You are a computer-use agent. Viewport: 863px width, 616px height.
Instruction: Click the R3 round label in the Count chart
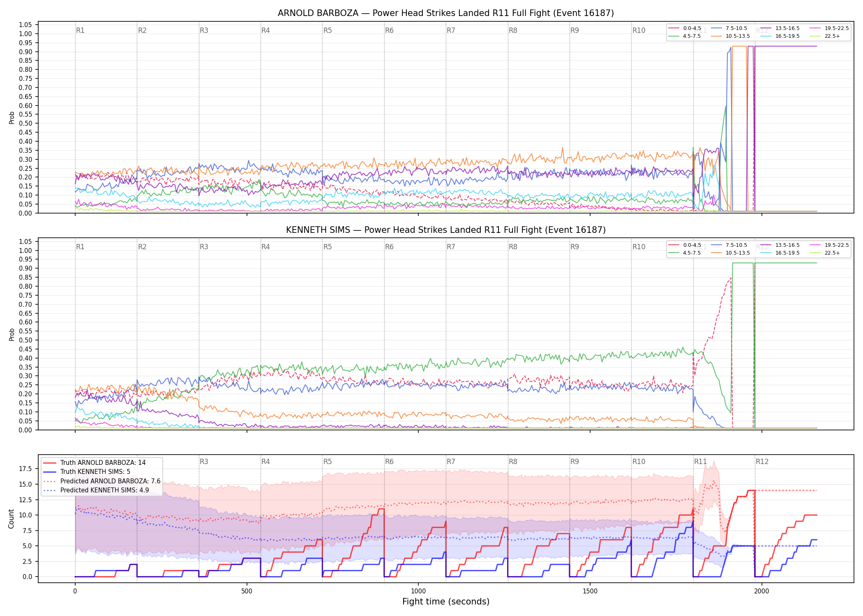(204, 462)
